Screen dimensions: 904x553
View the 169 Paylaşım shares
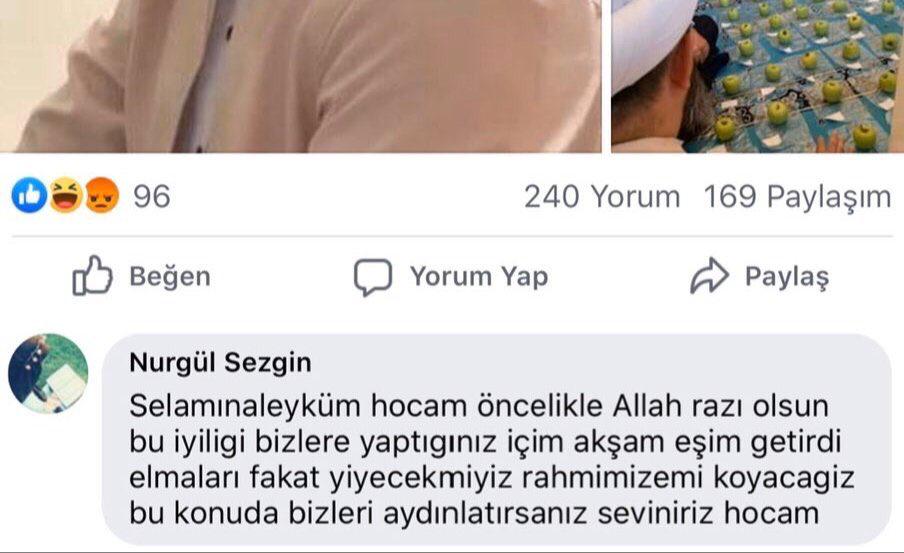click(x=797, y=198)
